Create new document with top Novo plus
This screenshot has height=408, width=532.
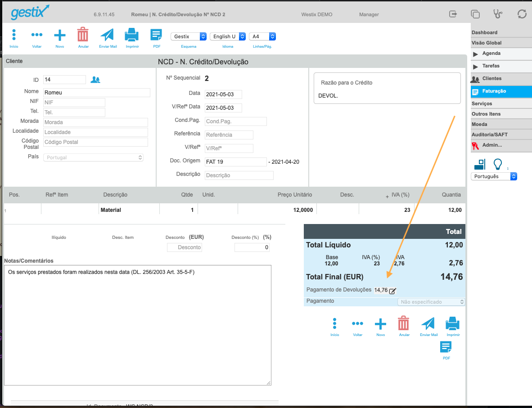coord(60,35)
